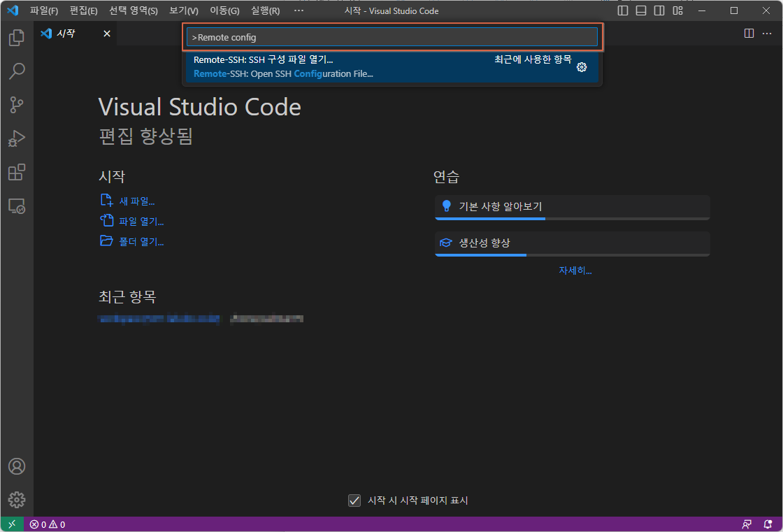Open customize layout icon in title bar

tap(677, 10)
